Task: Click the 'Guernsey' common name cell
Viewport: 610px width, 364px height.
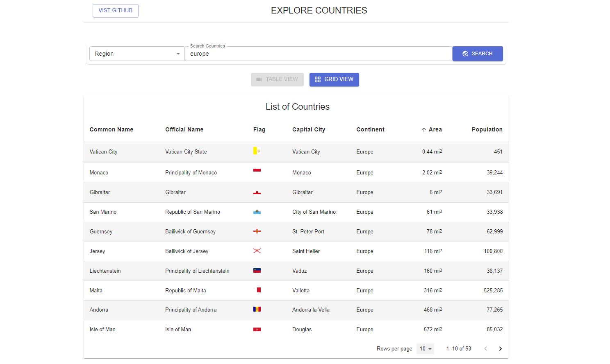Action: (101, 231)
